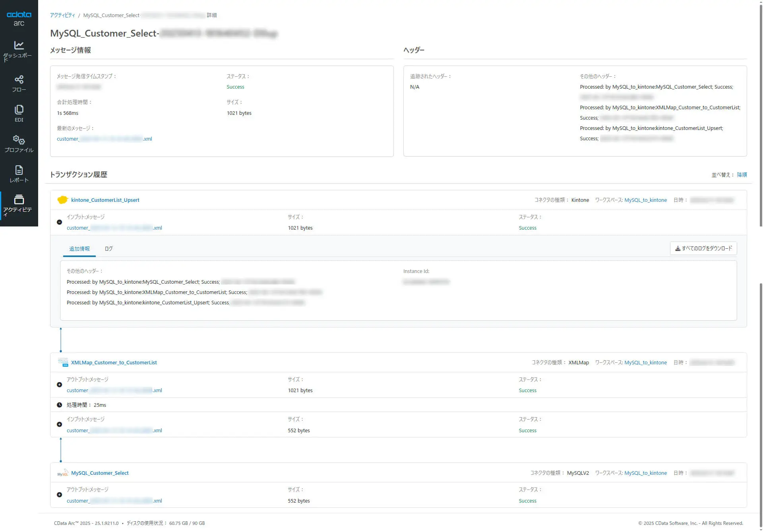Expand the XMLMap output message row
Image resolution: width=763 pixels, height=532 pixels.
coord(59,385)
